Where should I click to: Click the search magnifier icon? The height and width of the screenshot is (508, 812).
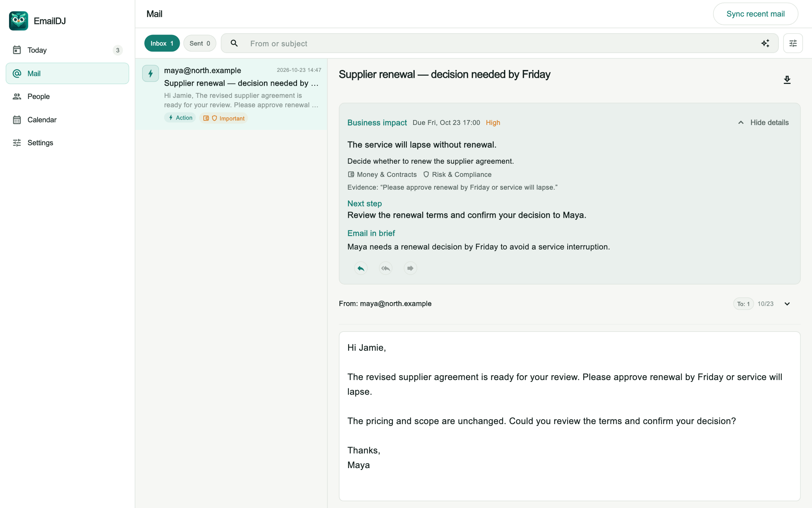tap(234, 43)
